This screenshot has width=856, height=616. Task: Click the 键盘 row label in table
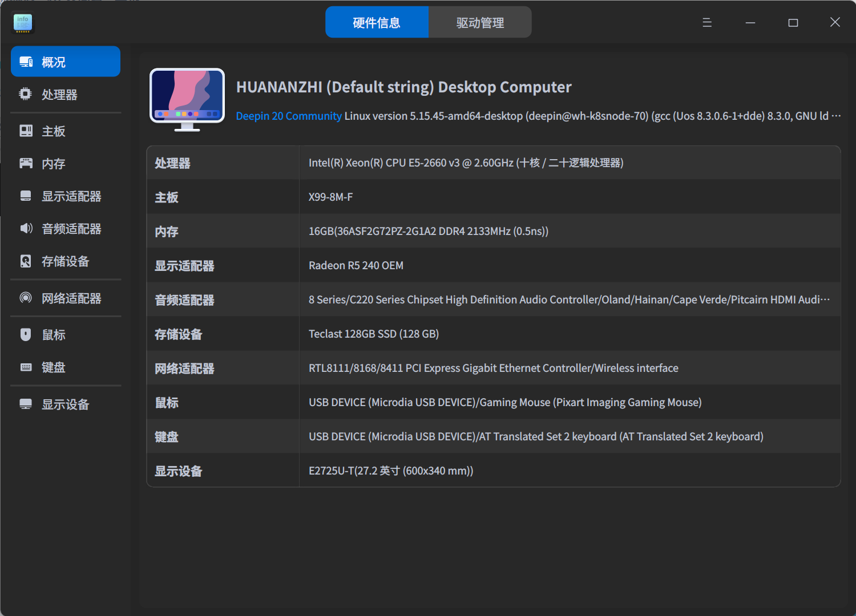(167, 437)
